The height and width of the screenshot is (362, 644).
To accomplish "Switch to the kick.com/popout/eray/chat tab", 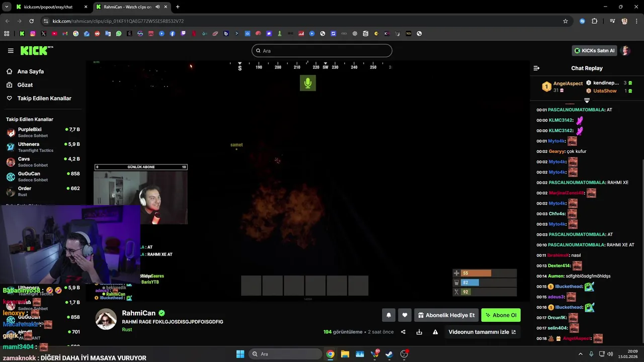I will pyautogui.click(x=51, y=7).
